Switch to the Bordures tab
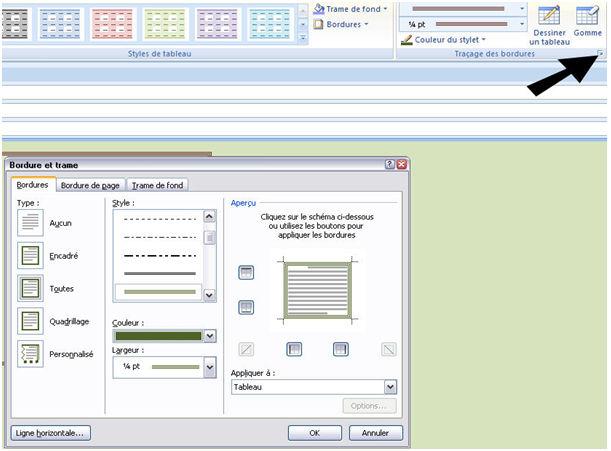The height and width of the screenshot is (451, 611). [x=33, y=185]
